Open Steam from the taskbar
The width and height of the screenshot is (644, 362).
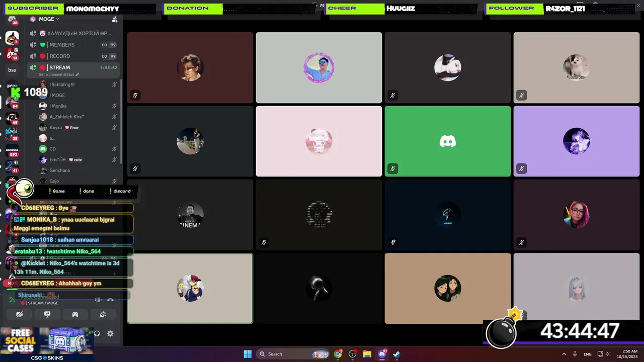click(x=396, y=354)
